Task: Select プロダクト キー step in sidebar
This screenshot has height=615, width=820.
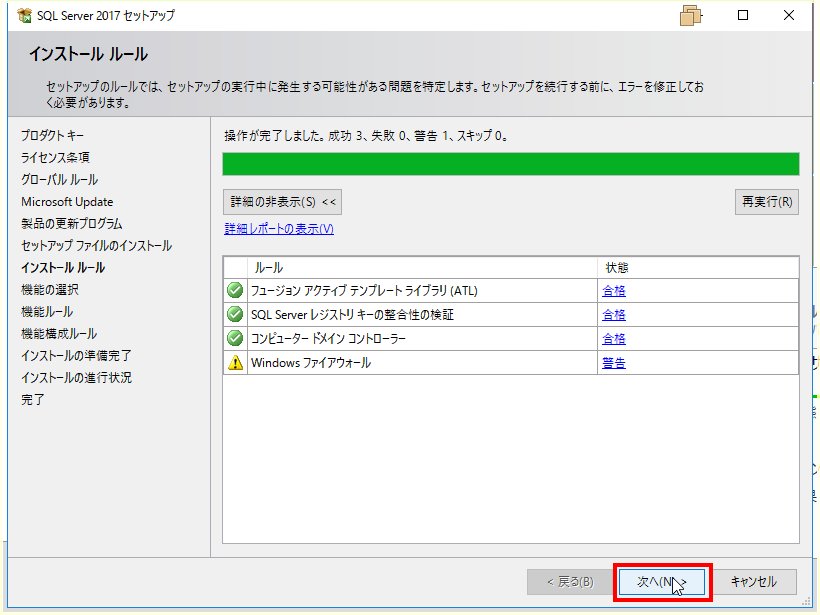Action: pos(52,135)
